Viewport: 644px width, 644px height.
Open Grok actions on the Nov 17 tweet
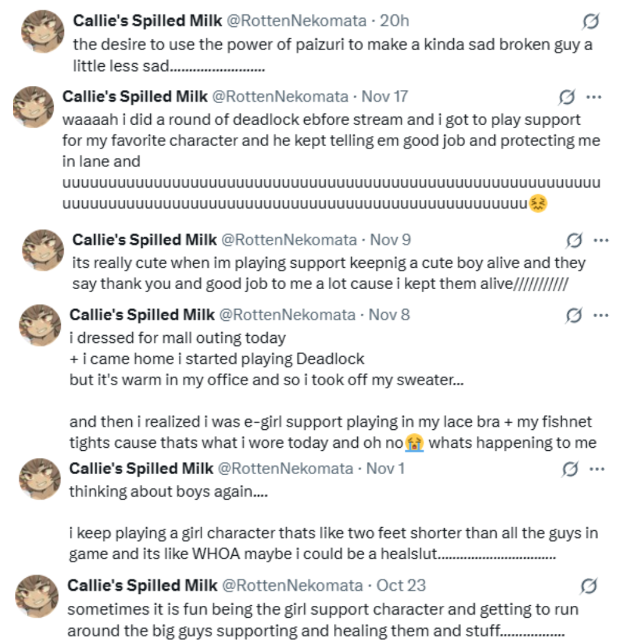(x=567, y=97)
